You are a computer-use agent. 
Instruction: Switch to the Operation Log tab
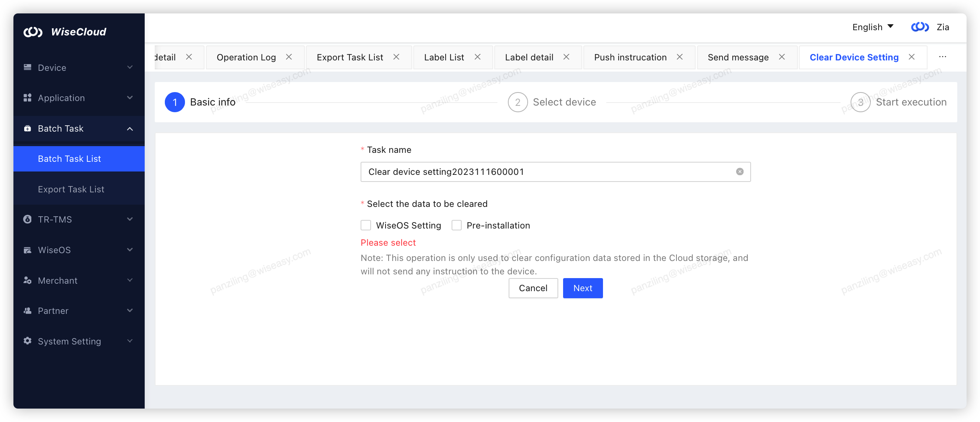point(246,57)
